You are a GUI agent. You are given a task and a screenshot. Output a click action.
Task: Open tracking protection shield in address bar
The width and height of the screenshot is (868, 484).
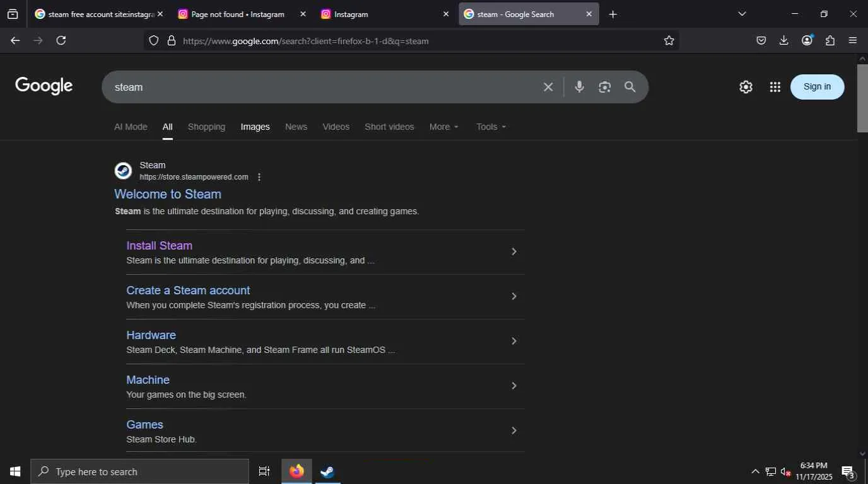(154, 40)
